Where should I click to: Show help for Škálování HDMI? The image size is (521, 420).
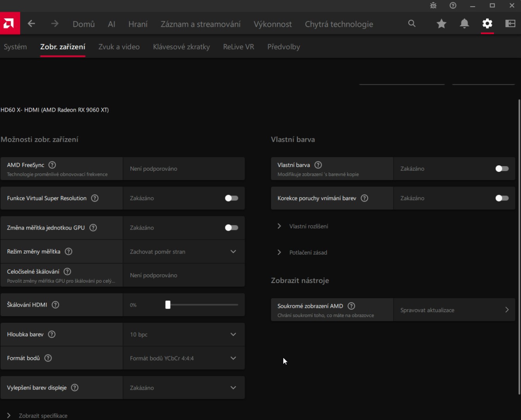[x=55, y=305]
